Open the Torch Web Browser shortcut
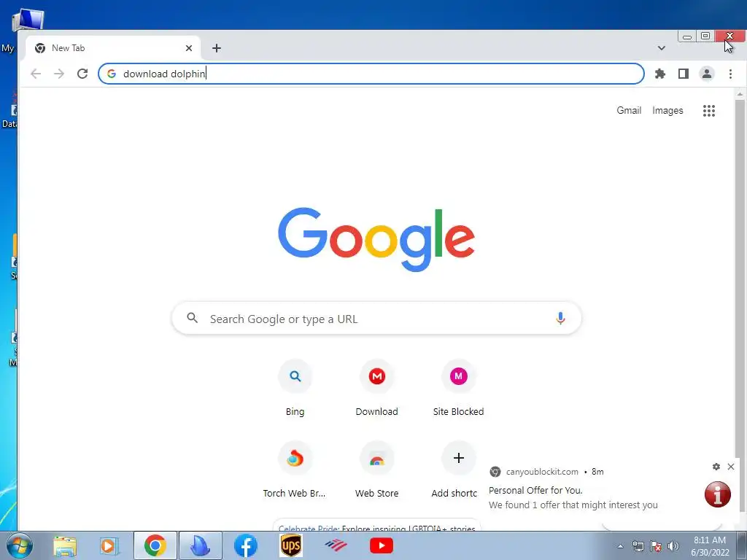Image resolution: width=747 pixels, height=560 pixels. (295, 470)
